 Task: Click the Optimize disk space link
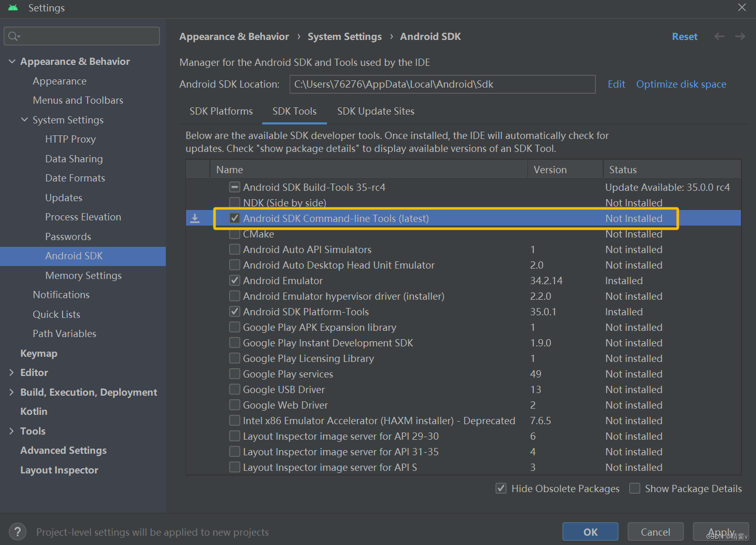[x=680, y=84]
